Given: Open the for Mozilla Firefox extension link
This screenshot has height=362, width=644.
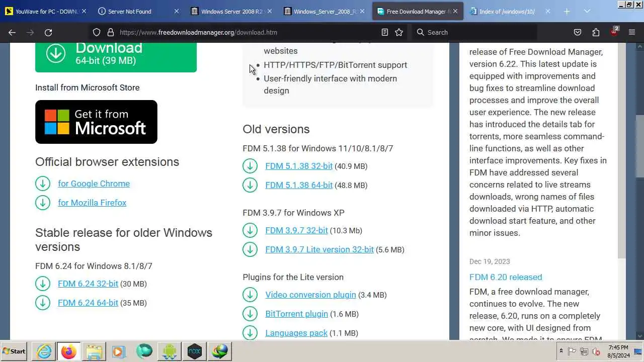Looking at the screenshot, I should pyautogui.click(x=92, y=203).
